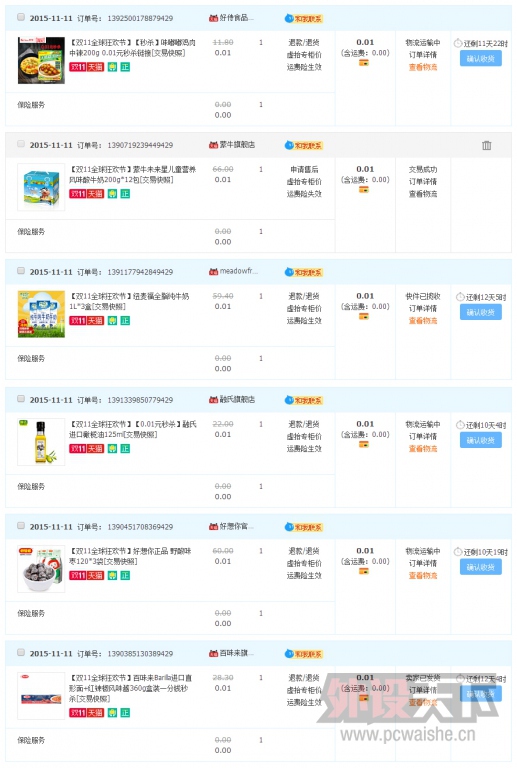Screen dimensions: 517x768
Task: Click 退款/退货 for the jujube order
Action: coord(304,551)
